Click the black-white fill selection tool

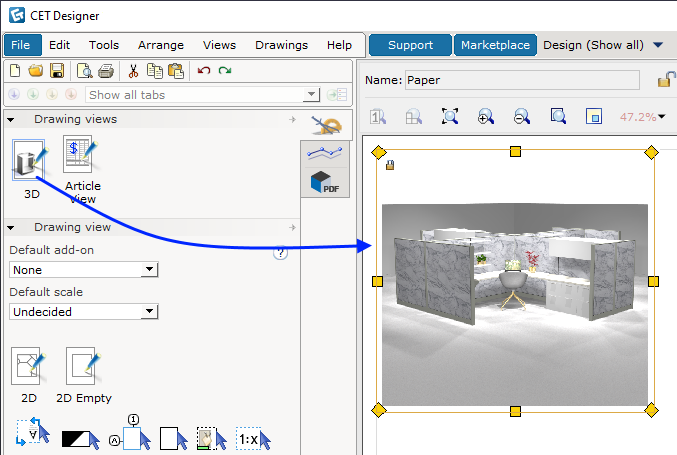click(80, 439)
